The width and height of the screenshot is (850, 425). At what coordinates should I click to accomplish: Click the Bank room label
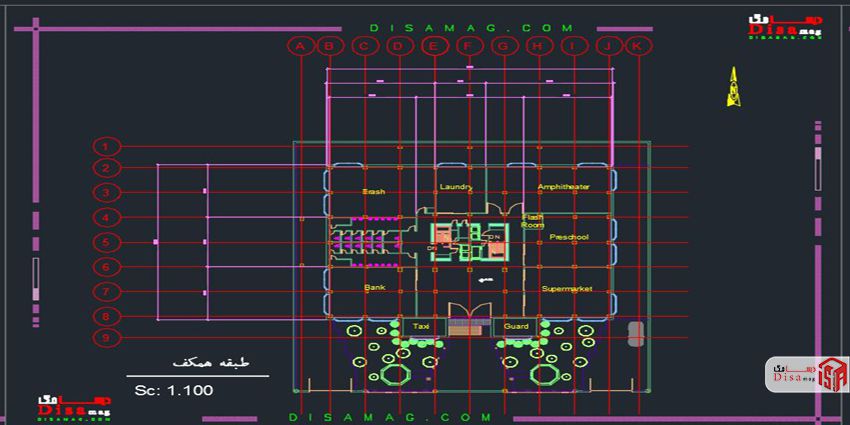(x=375, y=288)
